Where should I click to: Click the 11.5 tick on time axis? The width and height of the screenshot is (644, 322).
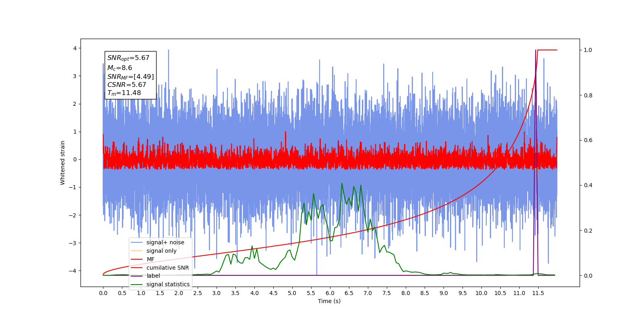click(538, 293)
